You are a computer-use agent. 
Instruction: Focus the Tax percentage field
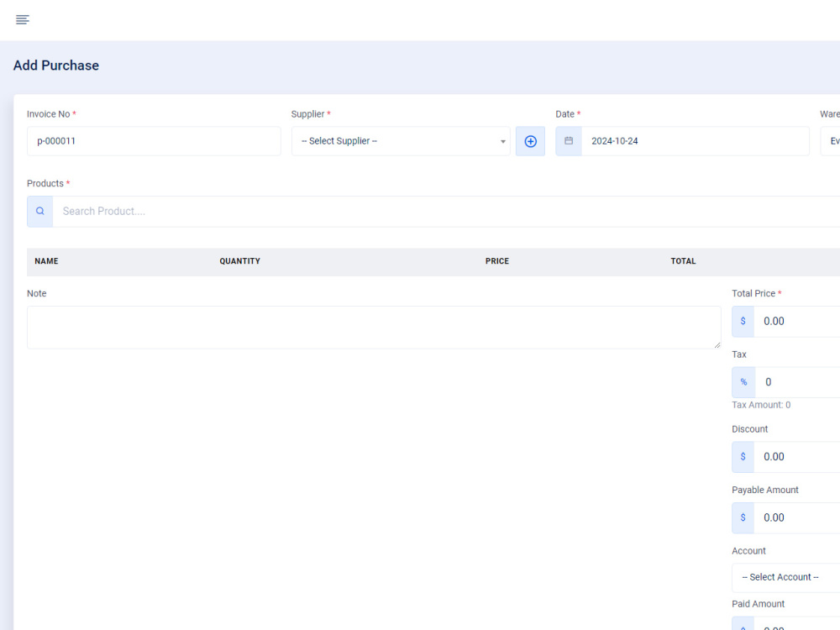pyautogui.click(x=798, y=382)
